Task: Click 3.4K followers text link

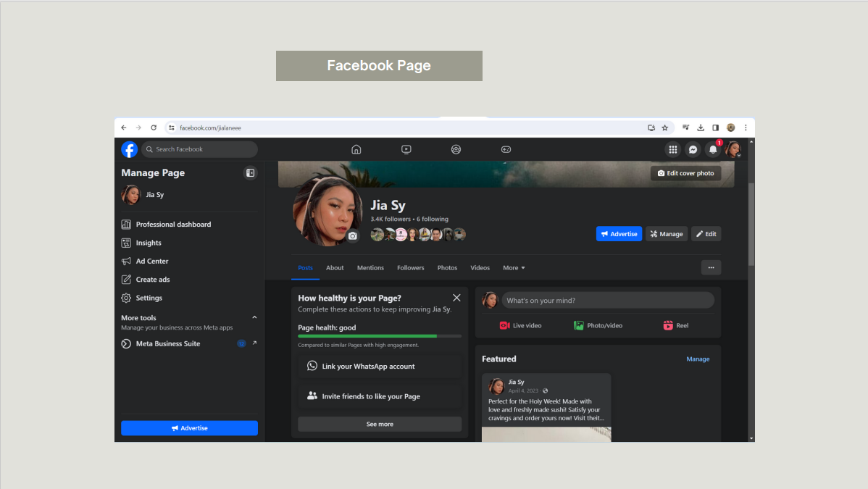Action: point(391,220)
